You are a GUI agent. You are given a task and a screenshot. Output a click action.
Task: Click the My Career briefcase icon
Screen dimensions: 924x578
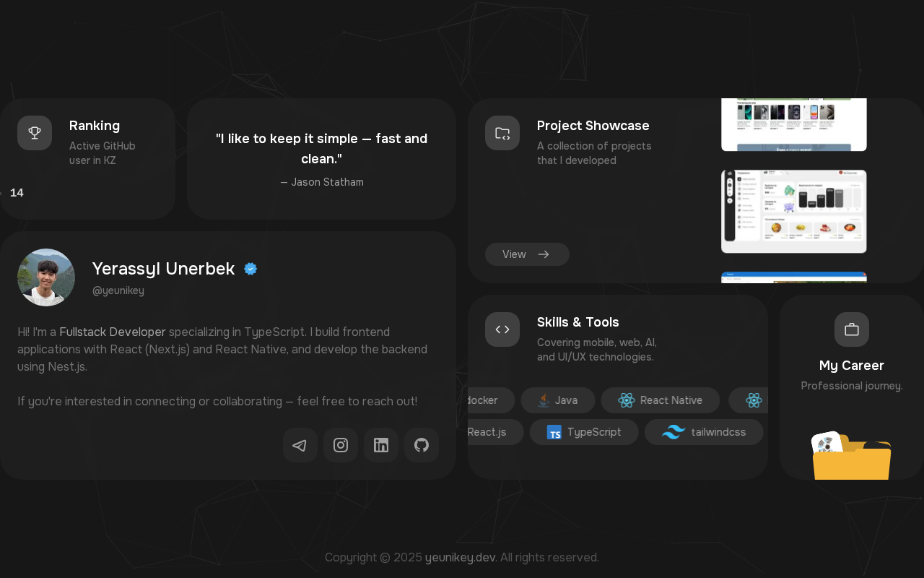(852, 329)
